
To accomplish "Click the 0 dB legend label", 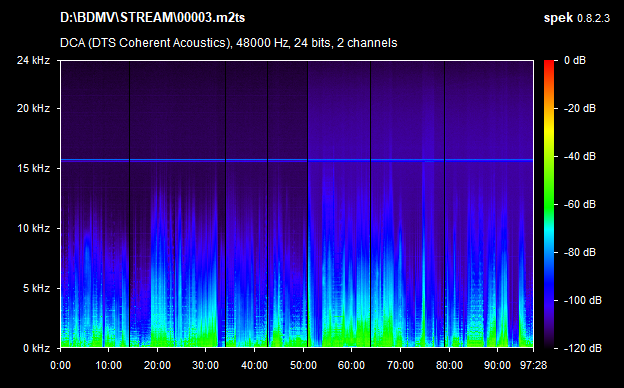I will [x=575, y=60].
